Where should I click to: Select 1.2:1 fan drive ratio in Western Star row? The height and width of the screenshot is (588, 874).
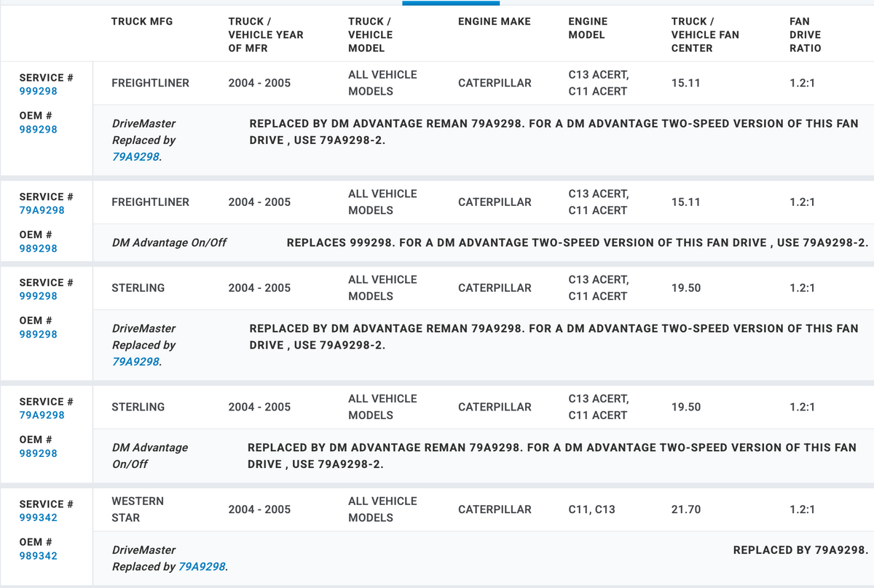[802, 509]
